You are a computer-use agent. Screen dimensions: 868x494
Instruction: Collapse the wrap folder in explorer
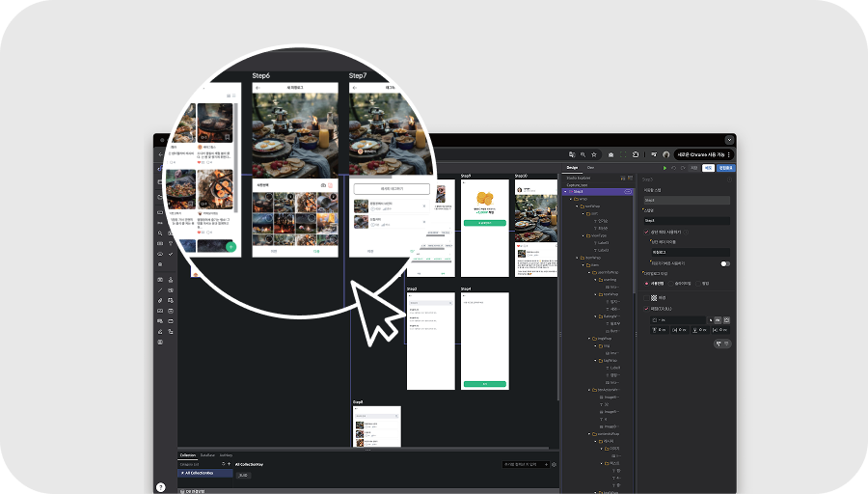[572, 199]
